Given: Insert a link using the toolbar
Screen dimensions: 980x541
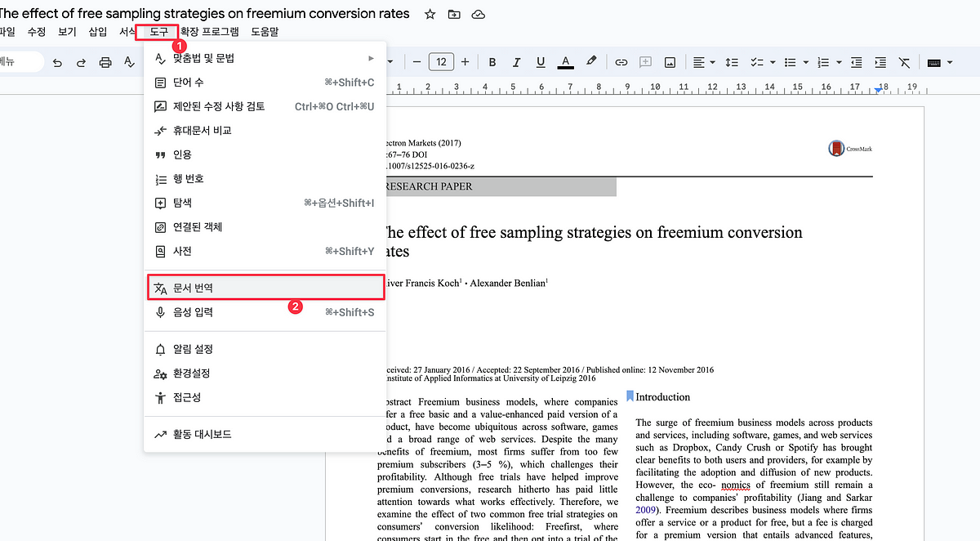Looking at the screenshot, I should 621,62.
